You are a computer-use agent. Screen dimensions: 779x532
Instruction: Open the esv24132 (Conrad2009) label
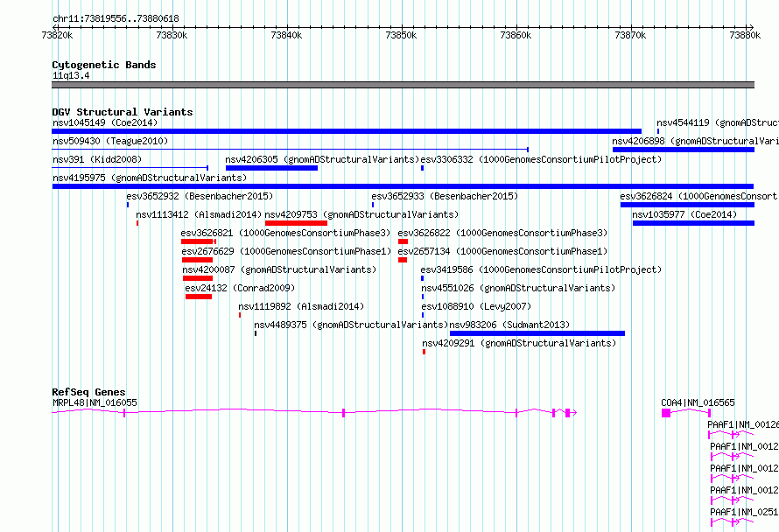tap(240, 288)
